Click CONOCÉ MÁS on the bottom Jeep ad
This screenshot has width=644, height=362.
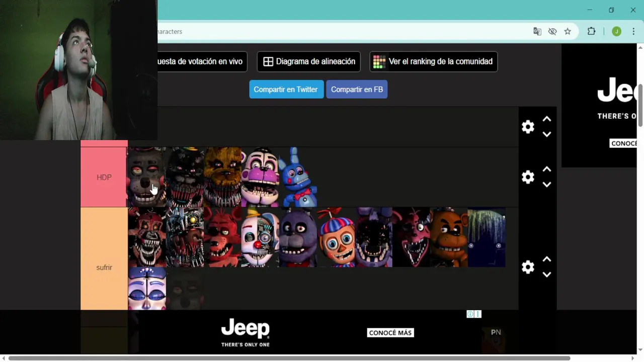tap(390, 332)
